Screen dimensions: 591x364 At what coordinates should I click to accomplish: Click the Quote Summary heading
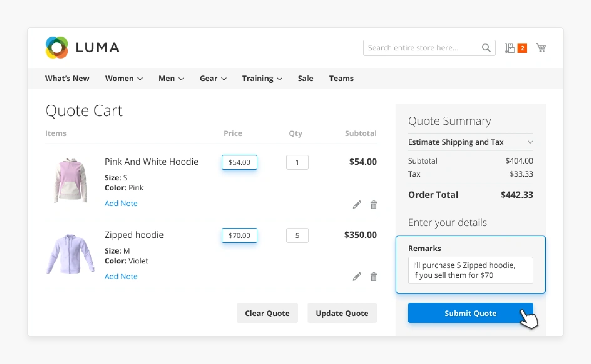pyautogui.click(x=449, y=121)
